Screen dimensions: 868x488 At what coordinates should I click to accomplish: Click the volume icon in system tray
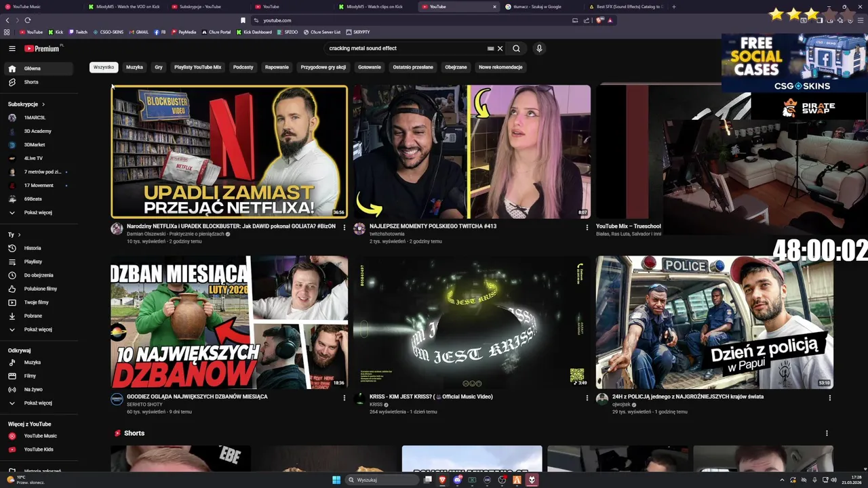pyautogui.click(x=833, y=480)
